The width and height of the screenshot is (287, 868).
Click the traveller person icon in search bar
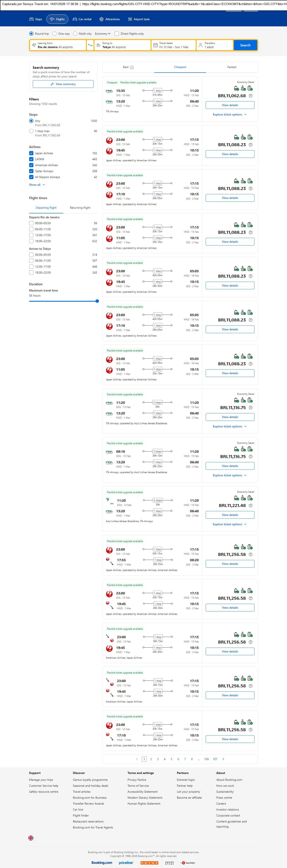pyautogui.click(x=200, y=45)
